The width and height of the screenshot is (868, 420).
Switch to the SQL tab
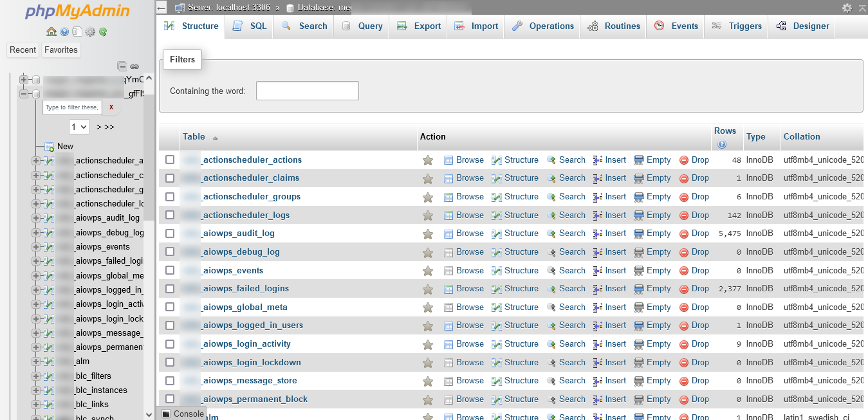(250, 26)
